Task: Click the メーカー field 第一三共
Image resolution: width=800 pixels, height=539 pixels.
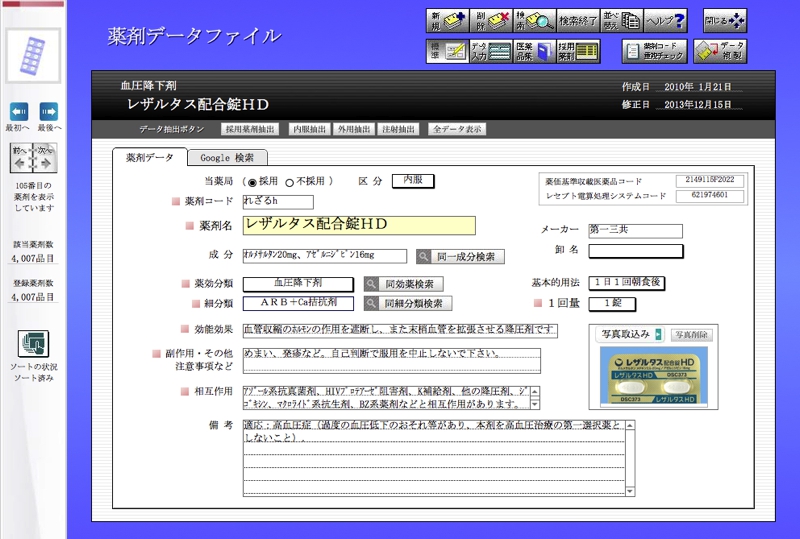Action: point(635,231)
